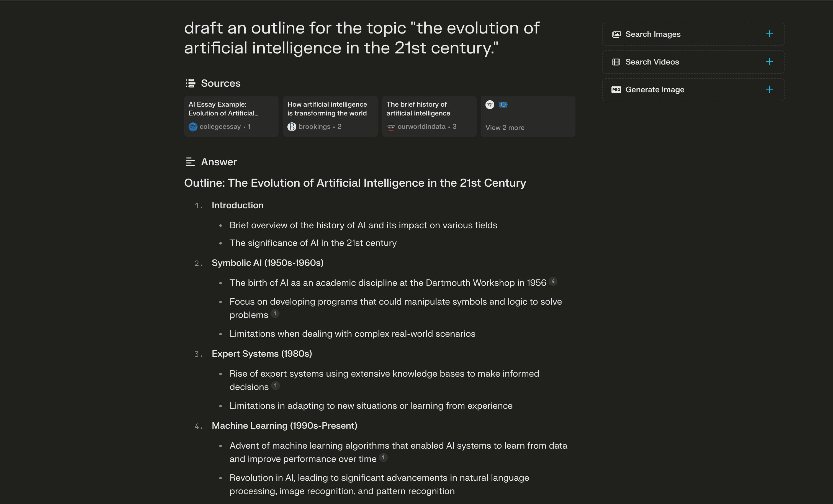Expand Search Images with plus sign

(x=769, y=34)
